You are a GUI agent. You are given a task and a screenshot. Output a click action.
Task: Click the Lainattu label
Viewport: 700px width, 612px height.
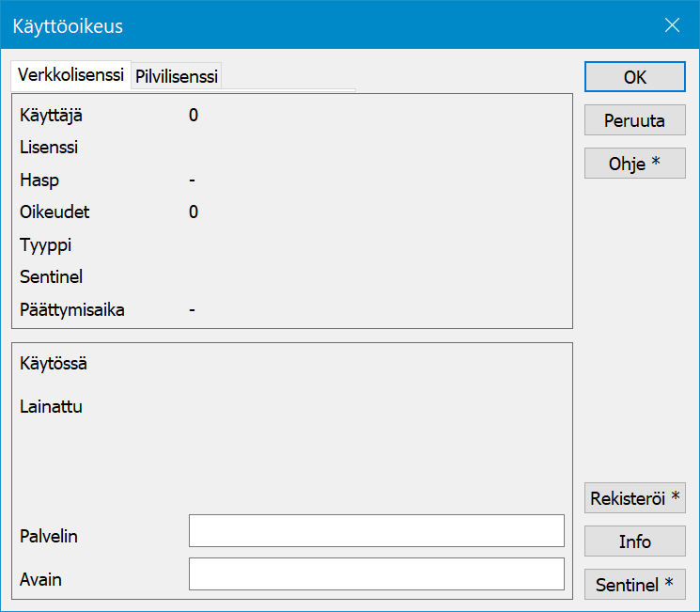tap(52, 407)
